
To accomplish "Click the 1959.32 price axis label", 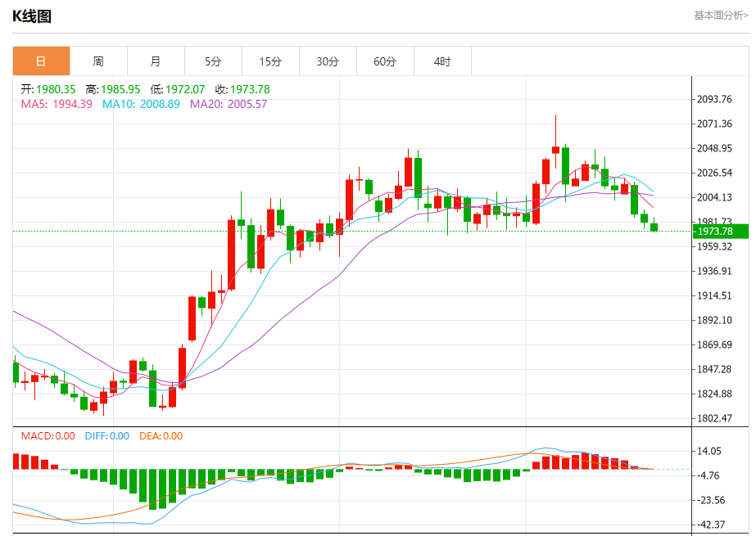I will tap(714, 246).
